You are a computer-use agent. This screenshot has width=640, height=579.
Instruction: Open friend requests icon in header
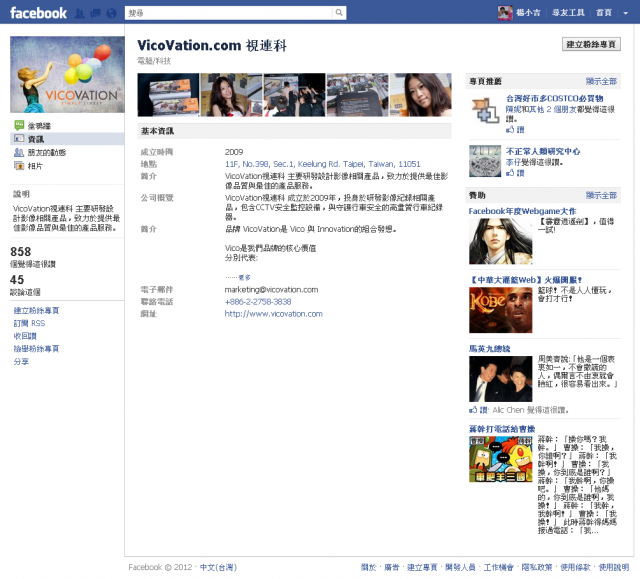click(x=80, y=13)
